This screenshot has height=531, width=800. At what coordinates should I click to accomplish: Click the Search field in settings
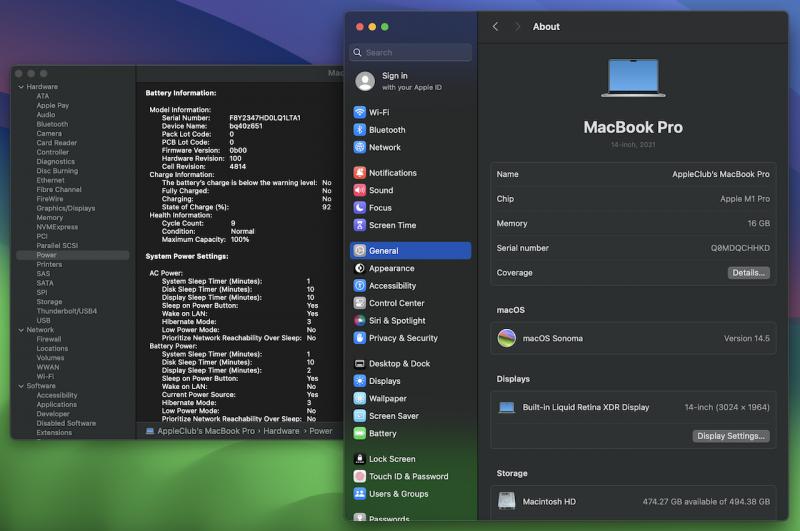tap(411, 52)
